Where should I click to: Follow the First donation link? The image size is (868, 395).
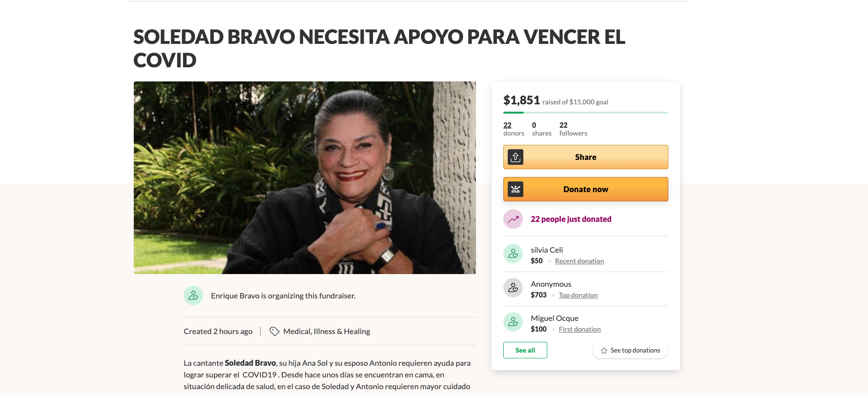(579, 329)
